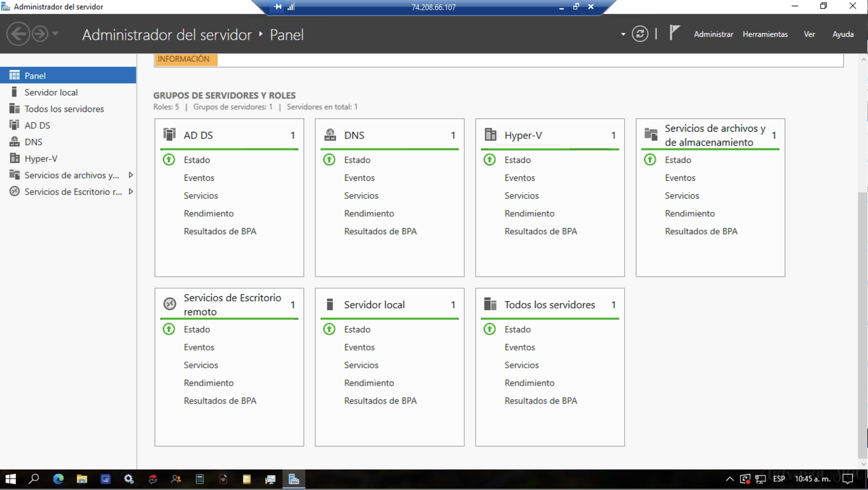Image resolution: width=868 pixels, height=490 pixels.
Task: Click the back navigation arrow
Action: pos(17,33)
